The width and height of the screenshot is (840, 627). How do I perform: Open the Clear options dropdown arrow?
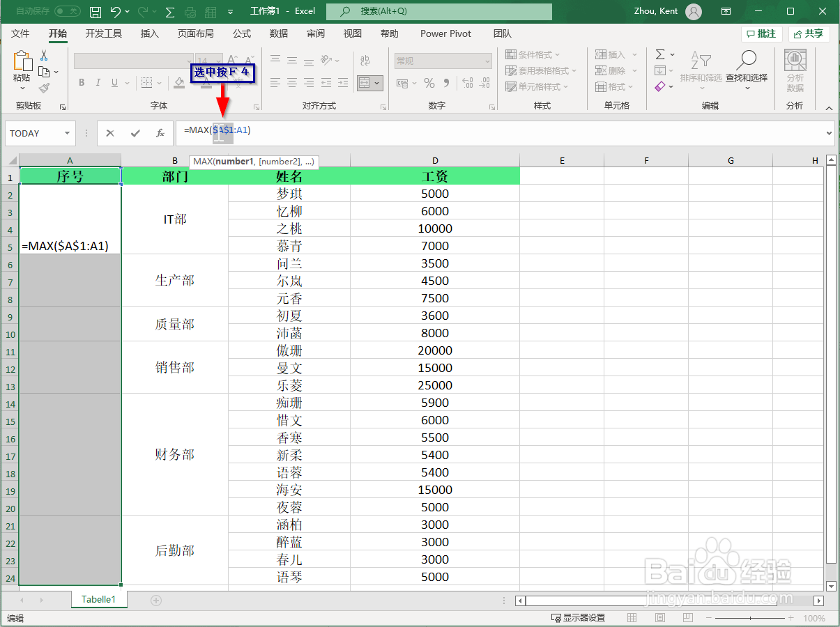[x=671, y=86]
